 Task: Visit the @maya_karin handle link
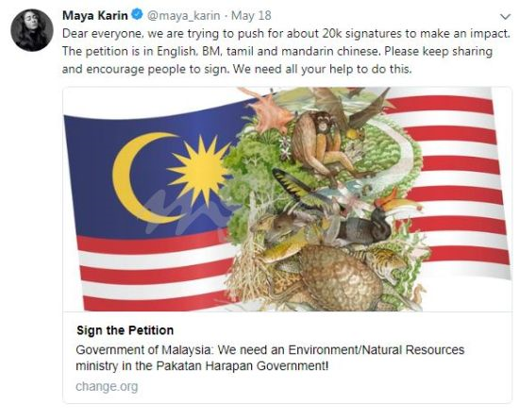tap(183, 15)
